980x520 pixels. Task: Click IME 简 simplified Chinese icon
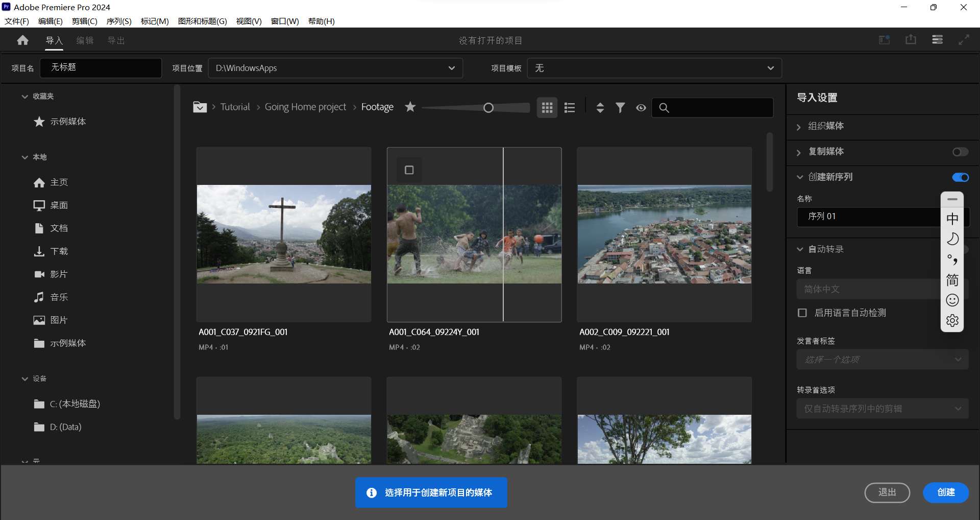point(952,280)
